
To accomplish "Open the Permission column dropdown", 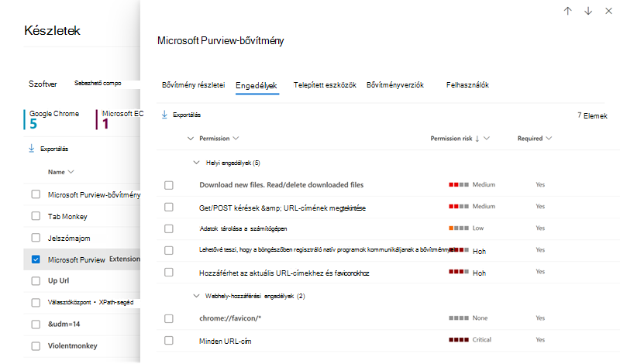I will point(236,139).
